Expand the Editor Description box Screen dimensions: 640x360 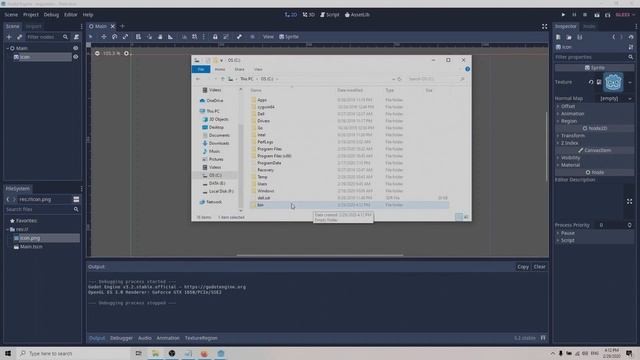point(629,202)
